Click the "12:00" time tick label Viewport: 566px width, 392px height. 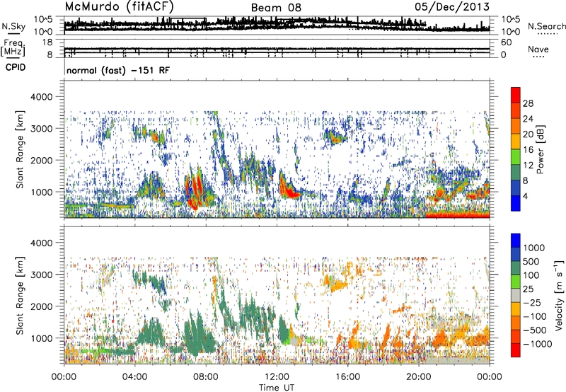tap(277, 377)
